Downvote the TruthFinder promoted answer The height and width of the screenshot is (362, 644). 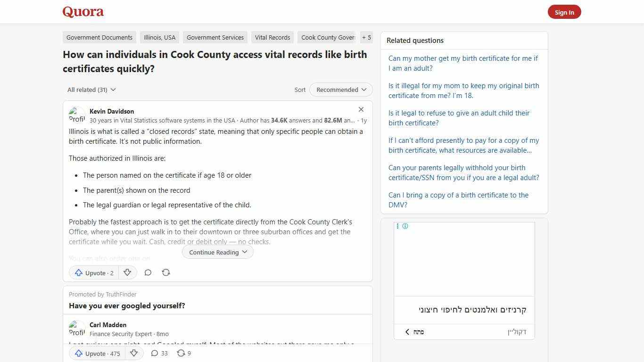pos(134,353)
